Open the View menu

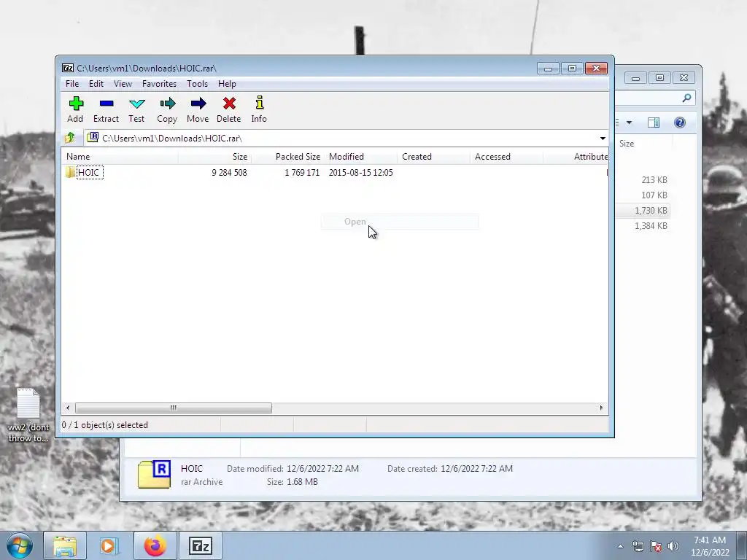[123, 84]
